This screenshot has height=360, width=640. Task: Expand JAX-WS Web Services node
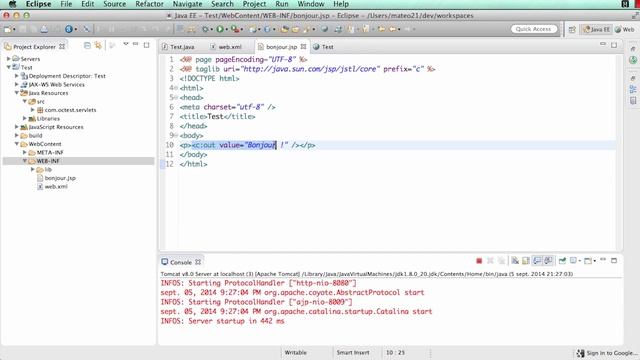point(16,84)
